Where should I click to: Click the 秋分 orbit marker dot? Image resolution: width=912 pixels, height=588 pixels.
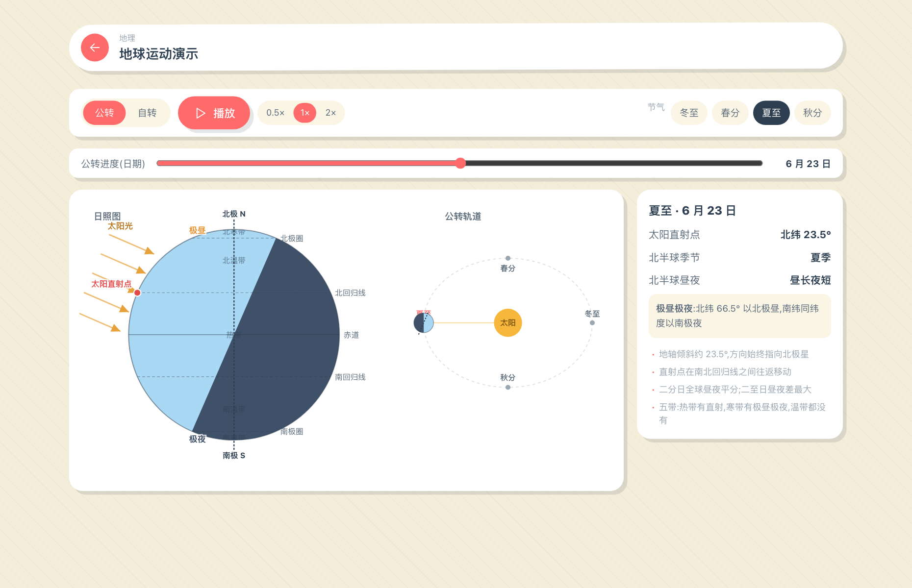tap(508, 387)
